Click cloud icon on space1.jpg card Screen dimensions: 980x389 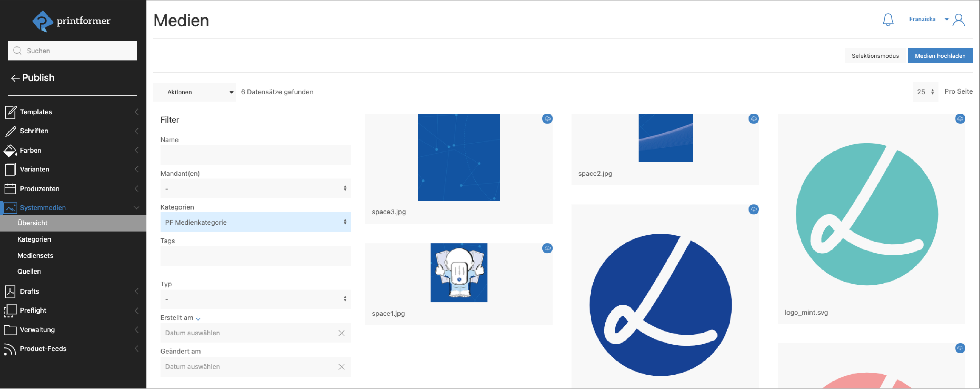point(547,249)
